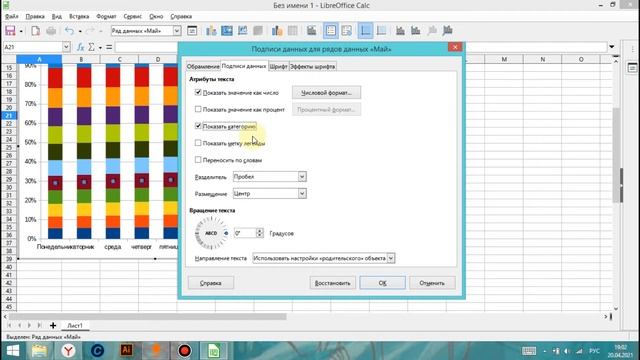The height and width of the screenshot is (360, 640).
Task: Open the Направление текста dropdown
Action: pos(323,258)
